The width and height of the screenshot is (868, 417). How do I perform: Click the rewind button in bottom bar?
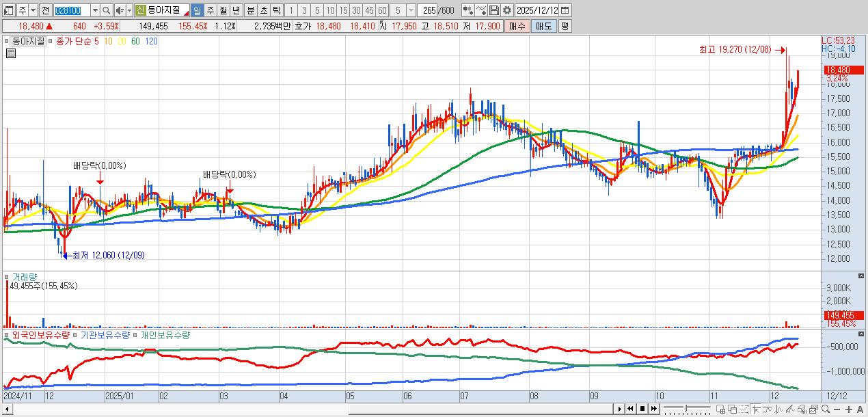coord(630,409)
